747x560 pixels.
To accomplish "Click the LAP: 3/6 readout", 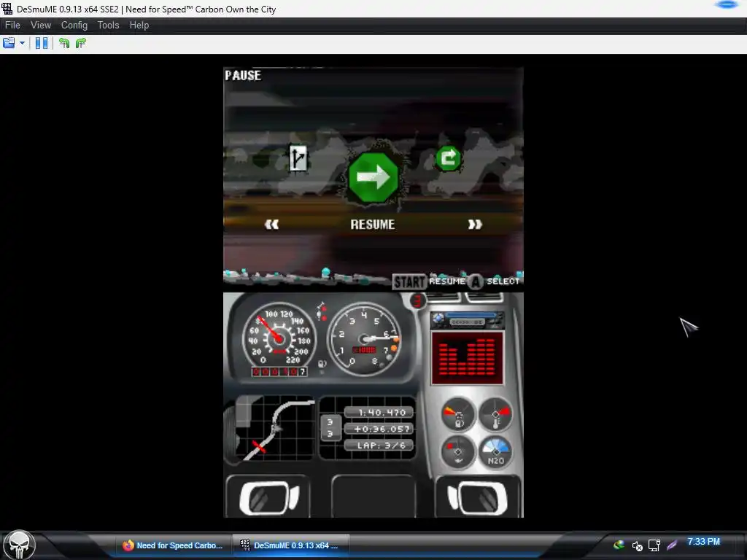I will 379,446.
